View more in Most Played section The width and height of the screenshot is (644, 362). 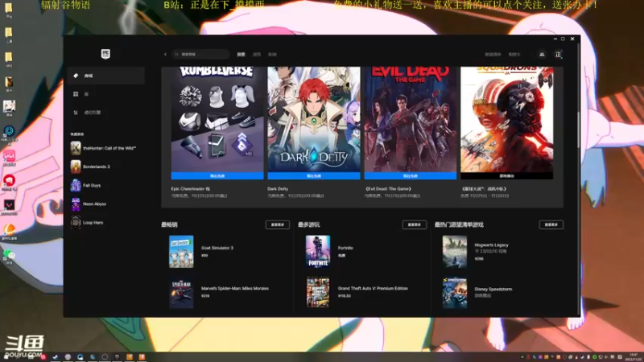click(x=415, y=224)
